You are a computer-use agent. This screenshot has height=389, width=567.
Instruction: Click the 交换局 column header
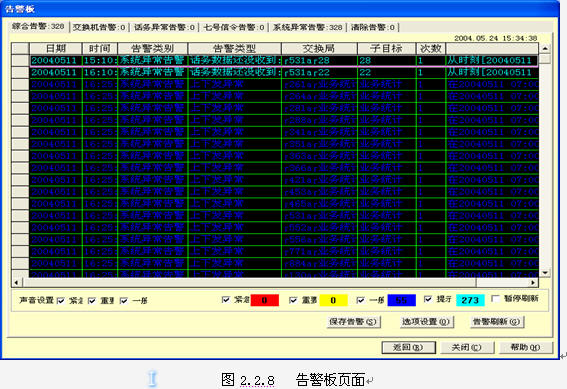[x=319, y=48]
